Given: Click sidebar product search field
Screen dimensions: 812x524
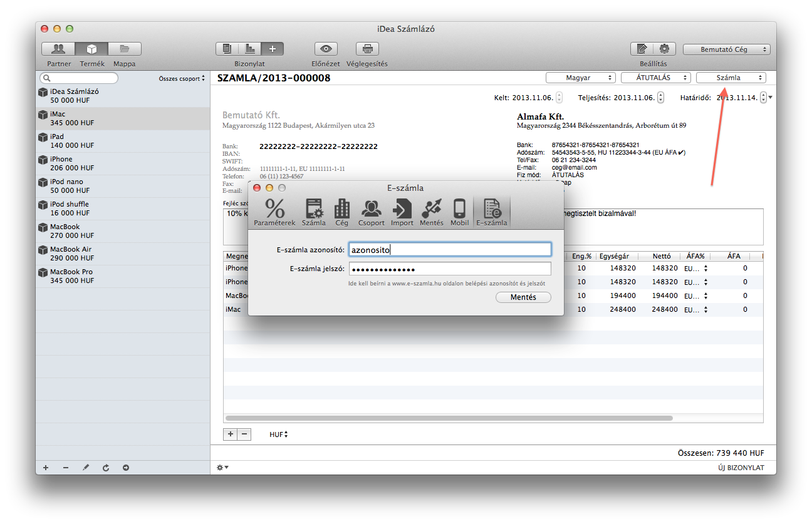Looking at the screenshot, I should pyautogui.click(x=79, y=78).
